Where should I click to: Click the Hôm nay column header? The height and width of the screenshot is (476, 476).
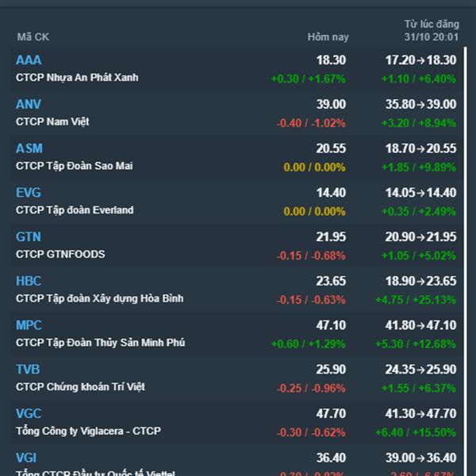(328, 37)
